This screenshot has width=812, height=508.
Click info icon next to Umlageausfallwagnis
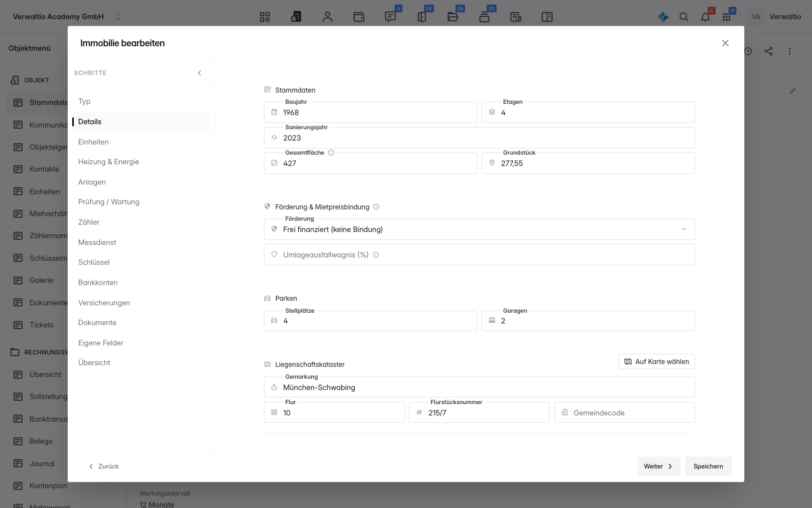click(x=376, y=255)
